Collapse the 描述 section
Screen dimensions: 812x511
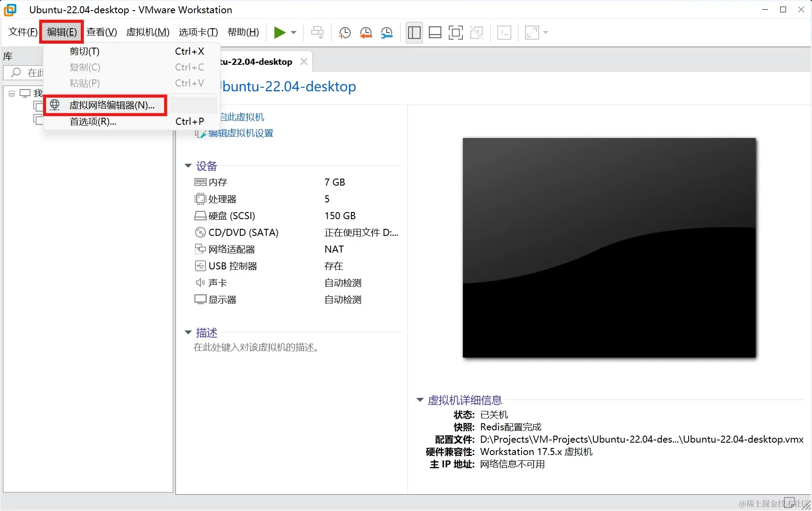(188, 332)
